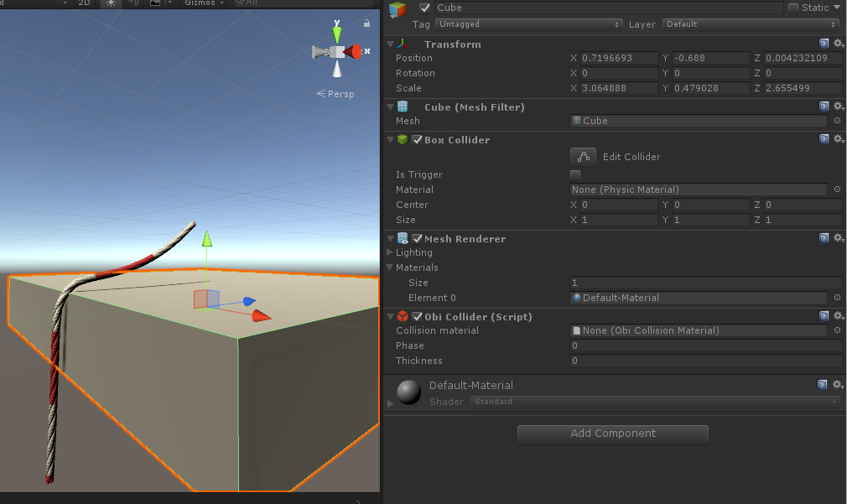The image size is (847, 504).
Task: Collapse the Box Collider component
Action: pyautogui.click(x=391, y=140)
